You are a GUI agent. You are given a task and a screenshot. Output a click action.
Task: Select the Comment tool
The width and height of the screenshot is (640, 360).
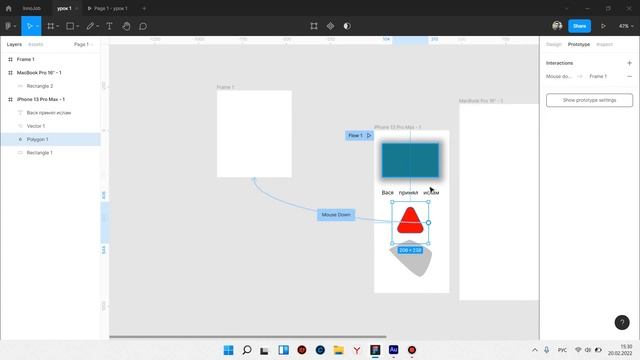pyautogui.click(x=143, y=26)
